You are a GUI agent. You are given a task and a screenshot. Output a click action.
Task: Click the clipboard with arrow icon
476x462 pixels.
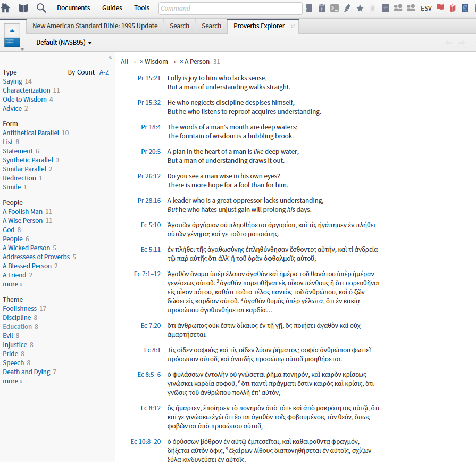tap(322, 8)
